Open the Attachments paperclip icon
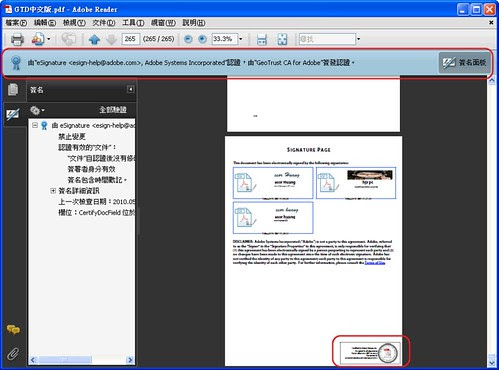 (x=13, y=354)
